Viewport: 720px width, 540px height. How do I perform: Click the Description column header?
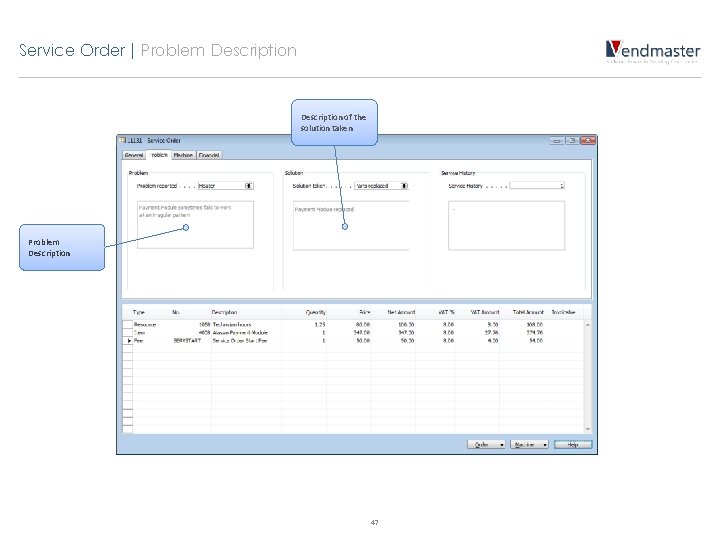tap(224, 312)
